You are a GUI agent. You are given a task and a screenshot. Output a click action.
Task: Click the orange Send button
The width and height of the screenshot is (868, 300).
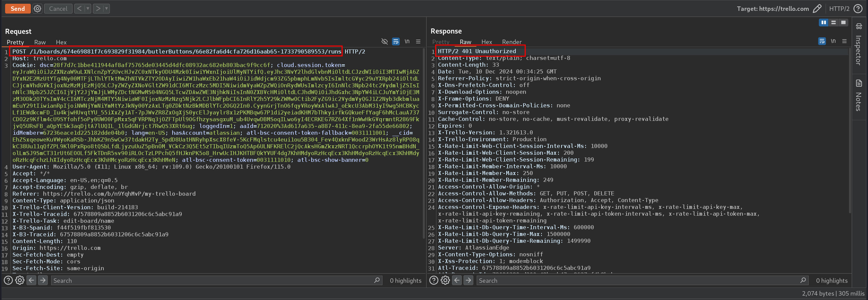[x=18, y=8]
